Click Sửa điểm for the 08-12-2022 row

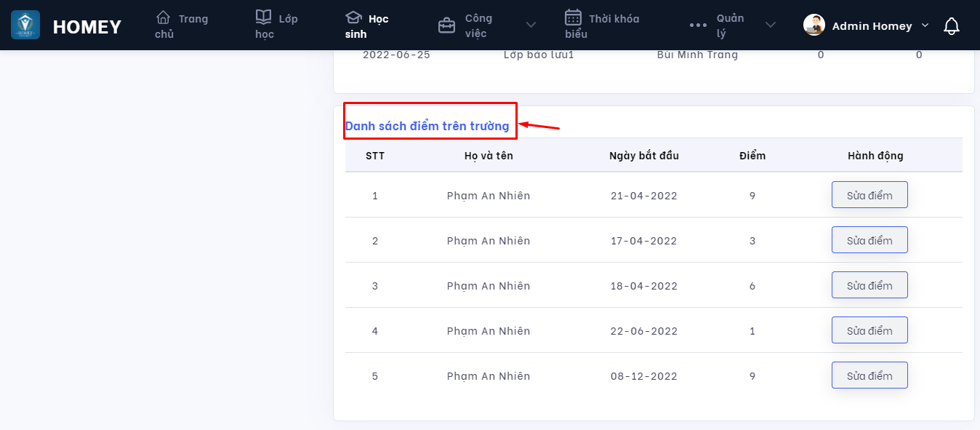[x=869, y=375]
